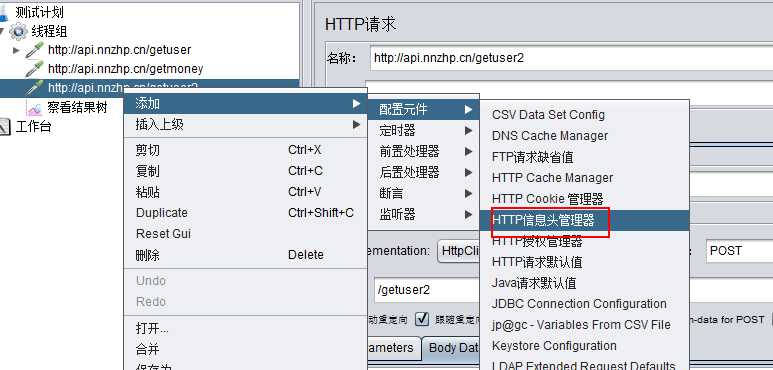
Task: Choose 剪切 from the context menu
Action: [x=246, y=150]
